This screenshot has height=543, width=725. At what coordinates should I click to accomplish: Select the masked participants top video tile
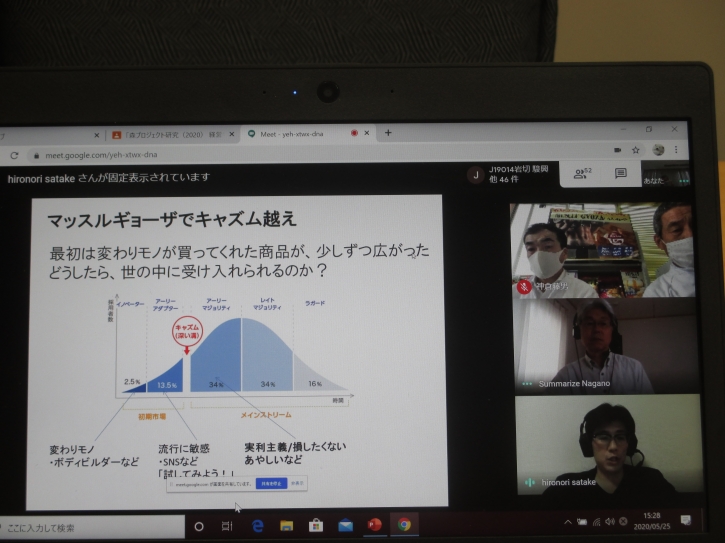point(602,250)
